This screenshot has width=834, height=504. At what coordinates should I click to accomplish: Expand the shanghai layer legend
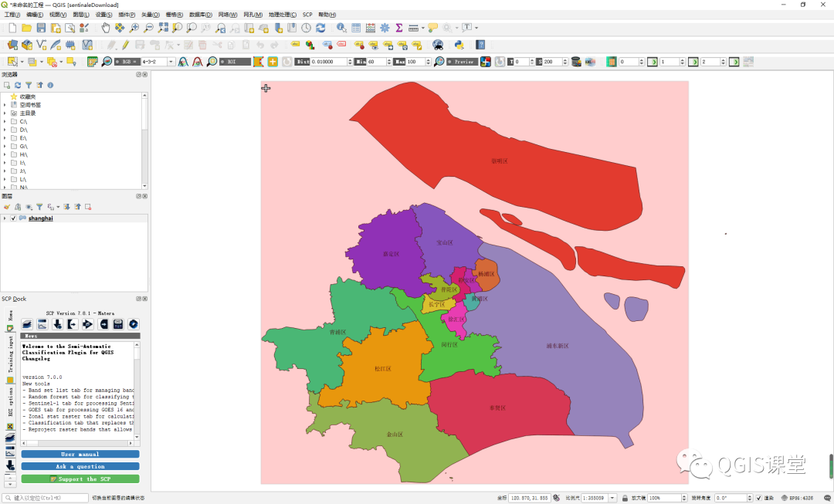point(5,218)
